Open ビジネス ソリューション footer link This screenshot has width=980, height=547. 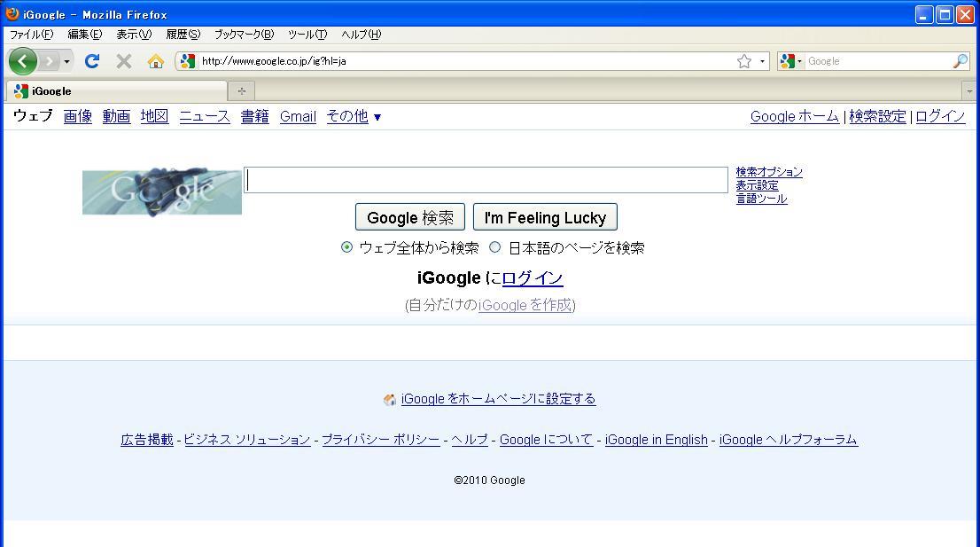coord(247,440)
